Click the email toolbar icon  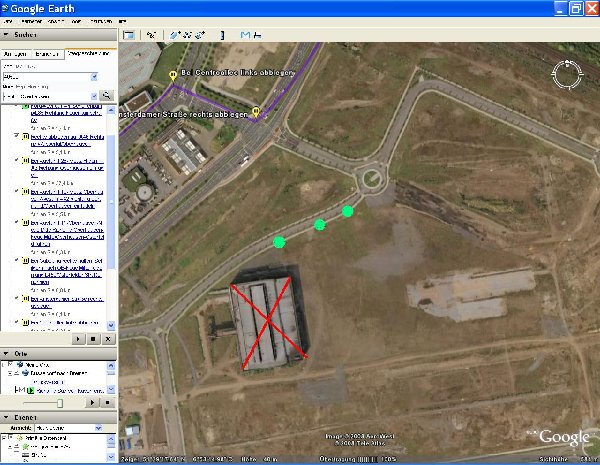245,35
